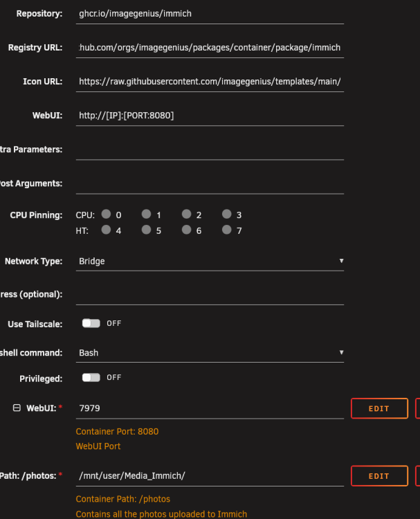Focus the Icon URL input field
This screenshot has height=519, width=420.
point(210,82)
